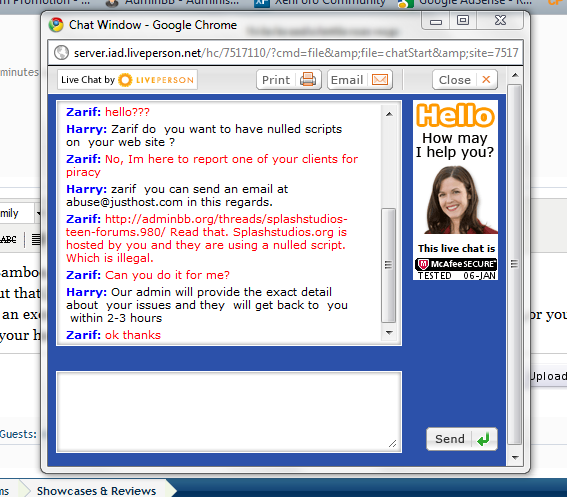Viewport: 567px width, 497px height.
Task: Click the Email transcript button
Action: [x=360, y=80]
